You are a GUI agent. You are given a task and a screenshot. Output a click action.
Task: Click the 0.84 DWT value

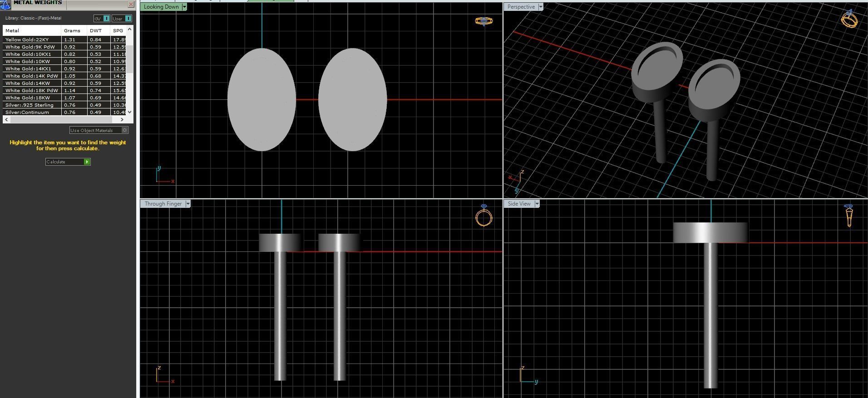pyautogui.click(x=95, y=39)
